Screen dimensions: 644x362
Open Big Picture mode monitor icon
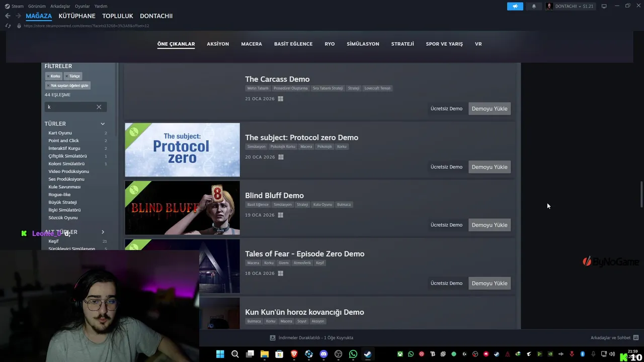pyautogui.click(x=604, y=6)
